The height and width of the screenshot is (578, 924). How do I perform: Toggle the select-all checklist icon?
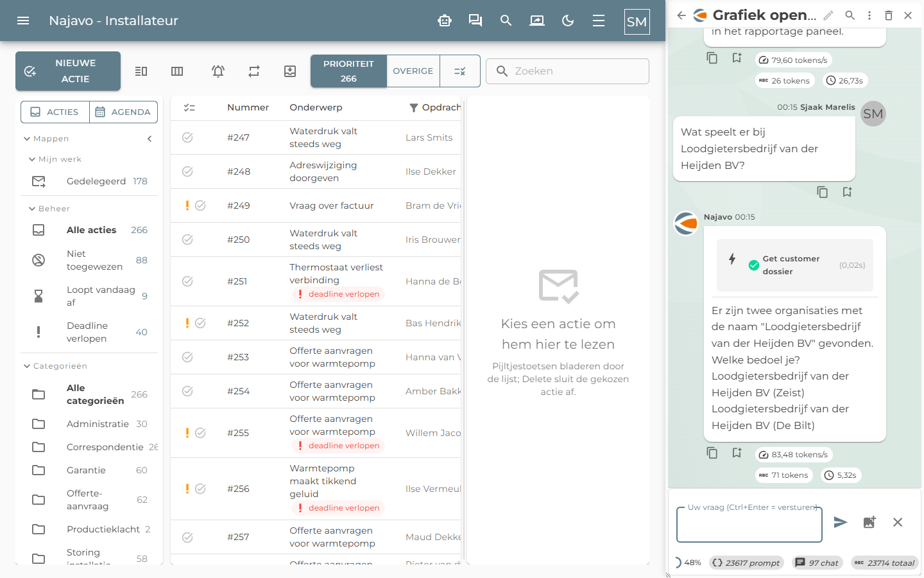tap(189, 108)
